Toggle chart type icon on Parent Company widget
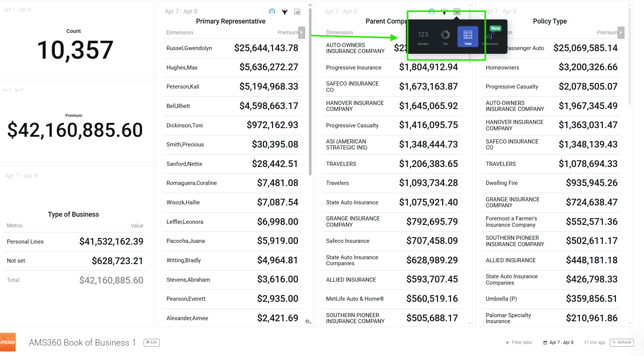The width and height of the screenshot is (644, 356). [x=457, y=12]
